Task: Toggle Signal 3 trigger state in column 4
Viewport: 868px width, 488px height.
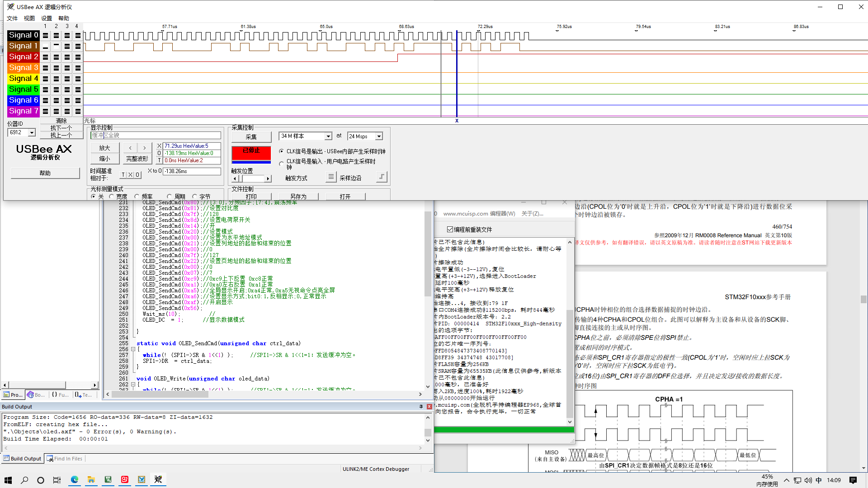Action: pos(78,68)
